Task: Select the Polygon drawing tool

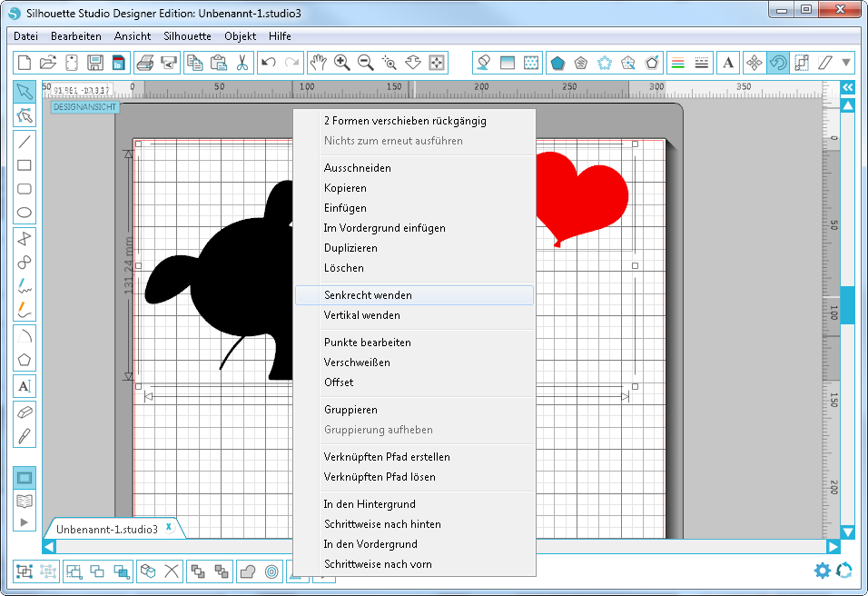Action: tap(25, 359)
